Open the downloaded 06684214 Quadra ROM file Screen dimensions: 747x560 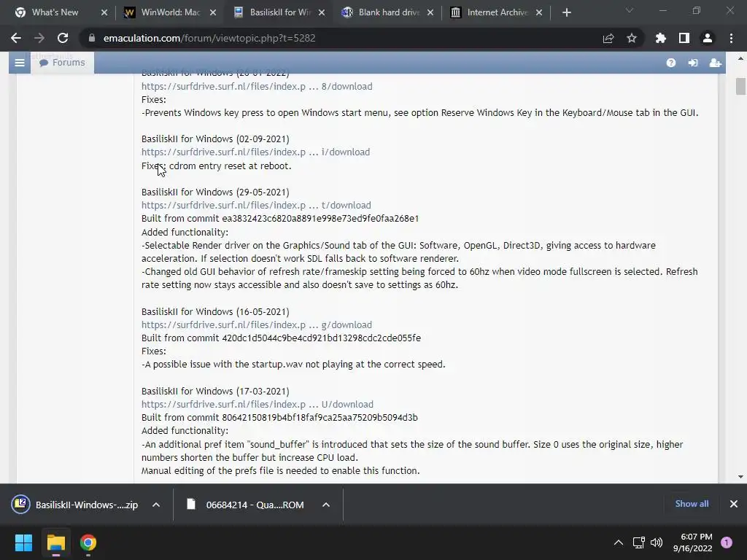point(245,505)
